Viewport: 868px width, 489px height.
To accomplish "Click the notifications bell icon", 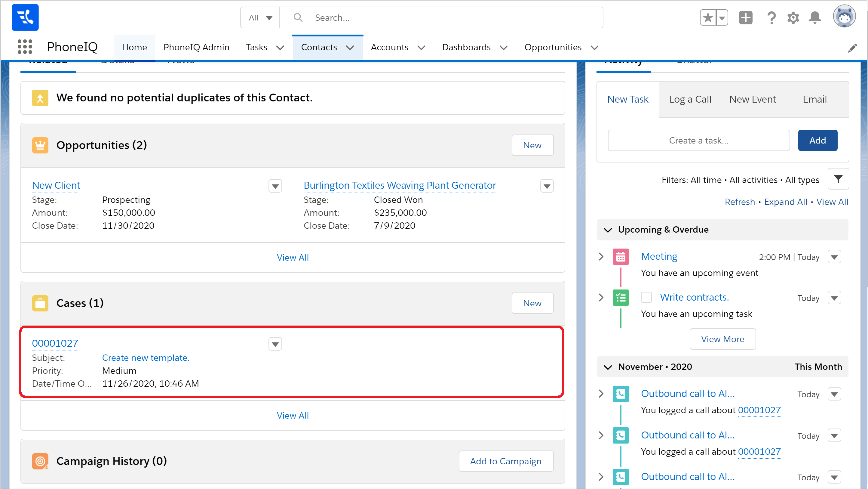I will [814, 17].
